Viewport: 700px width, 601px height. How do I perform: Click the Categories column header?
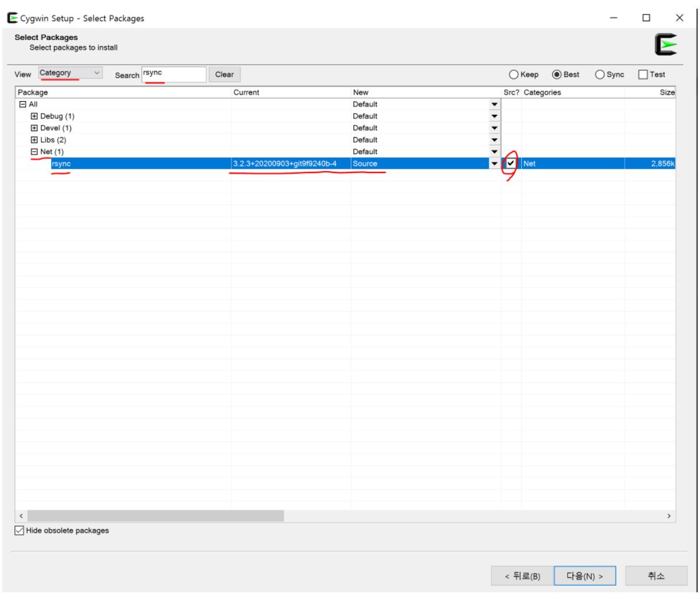click(573, 92)
